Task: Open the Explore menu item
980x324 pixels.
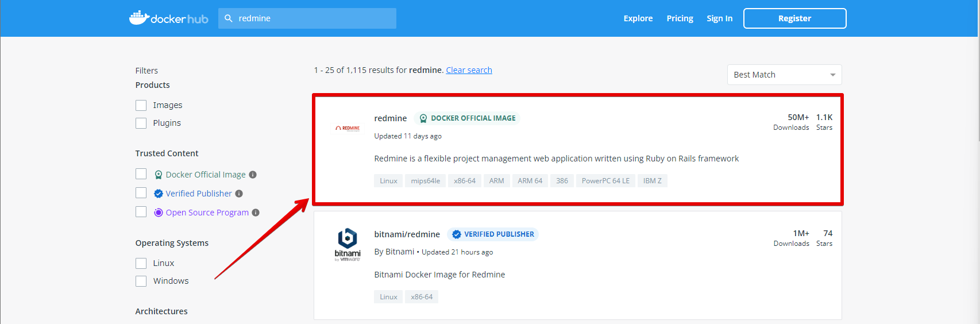Action: 638,18
